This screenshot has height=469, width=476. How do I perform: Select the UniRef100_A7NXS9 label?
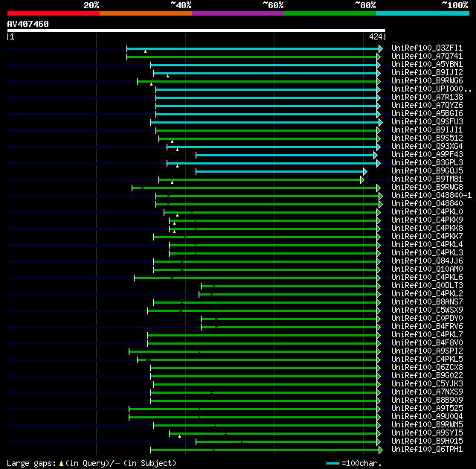click(x=427, y=392)
